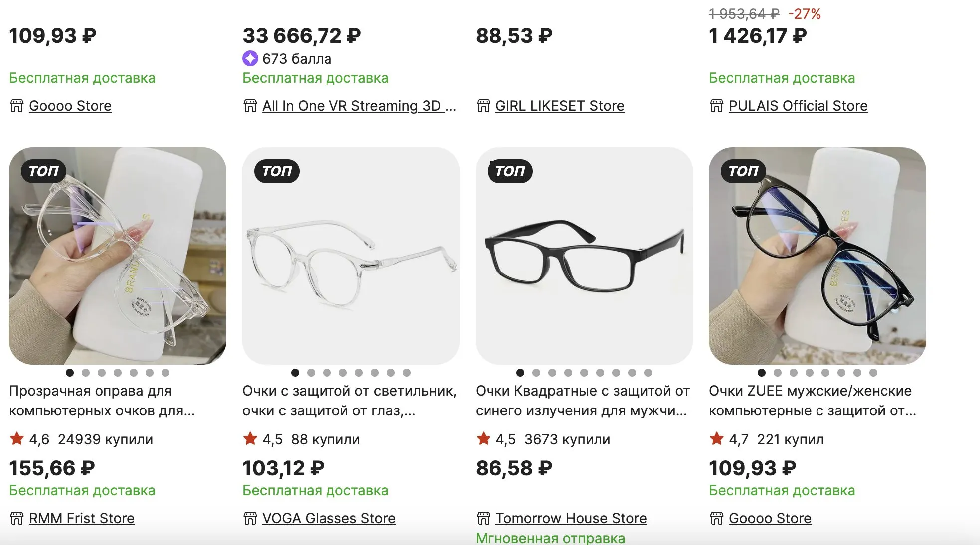Viewport: 980px width, 545px height.
Task: Open the All In One VR Streaming 3D store
Action: coord(359,106)
